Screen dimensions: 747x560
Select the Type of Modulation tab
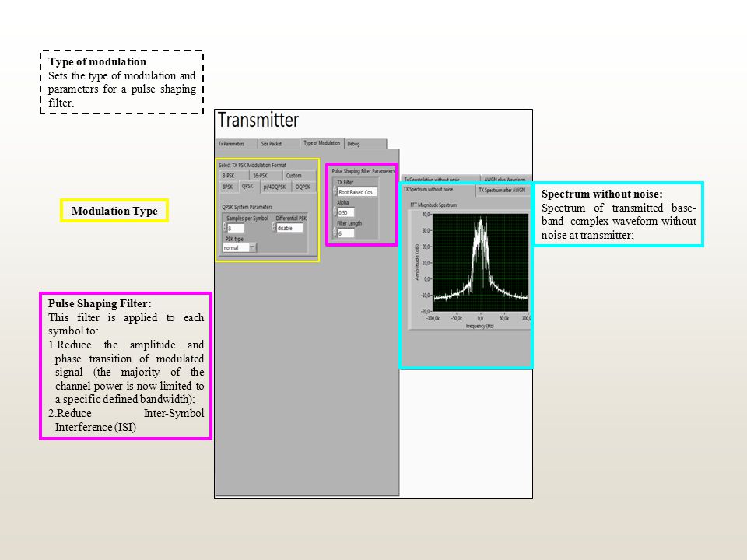coord(322,143)
